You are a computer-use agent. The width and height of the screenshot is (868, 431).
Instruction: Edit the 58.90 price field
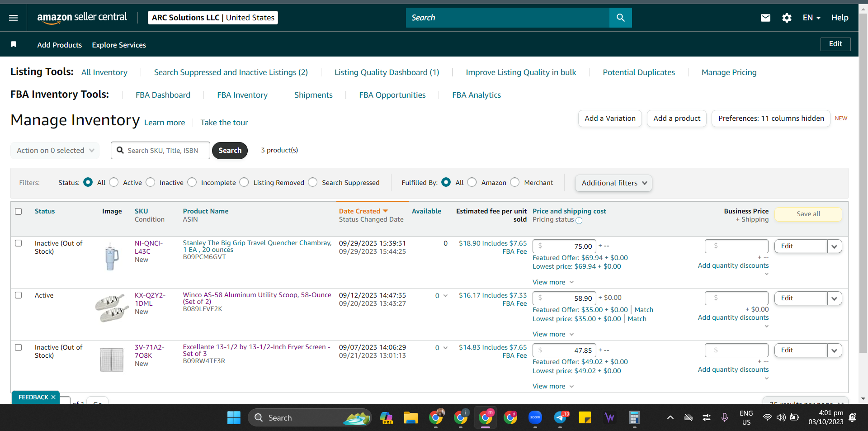564,298
